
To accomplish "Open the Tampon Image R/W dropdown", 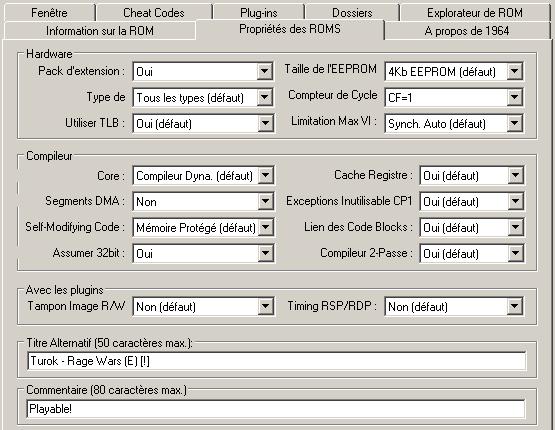I will coord(203,306).
